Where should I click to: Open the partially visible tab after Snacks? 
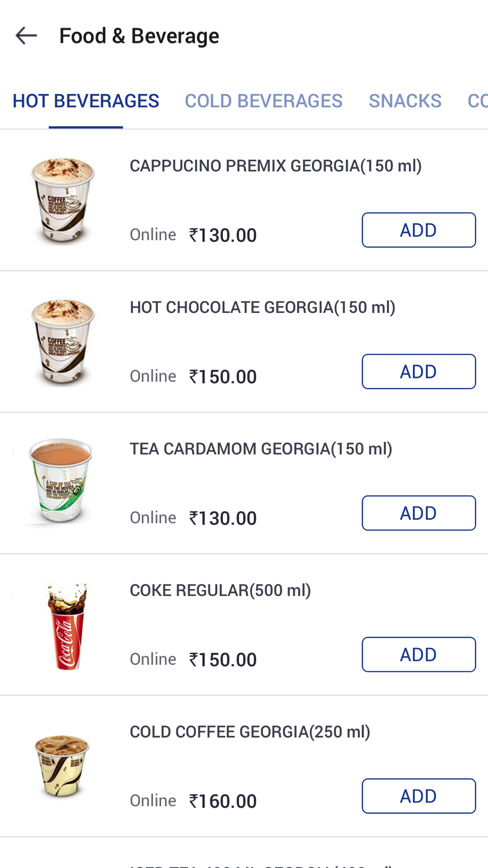pyautogui.click(x=477, y=101)
